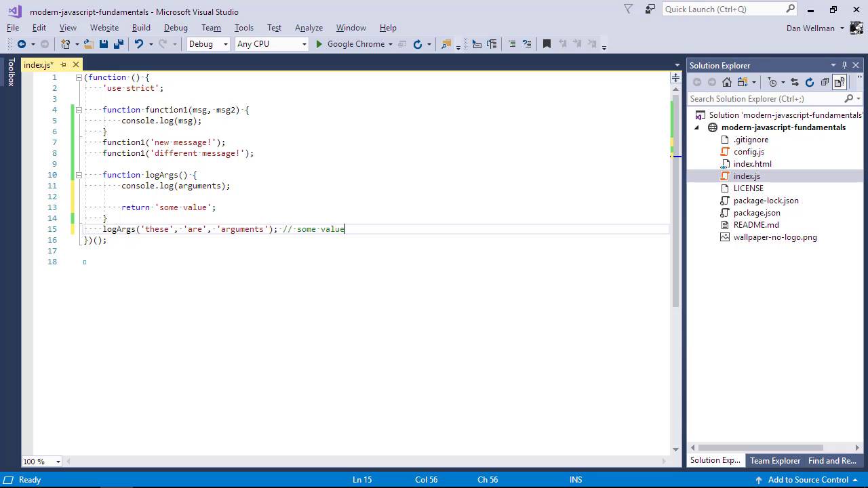Select wallpaper-no-logo.png in Solution Explorer
Image resolution: width=868 pixels, height=488 pixels.
pyautogui.click(x=775, y=237)
